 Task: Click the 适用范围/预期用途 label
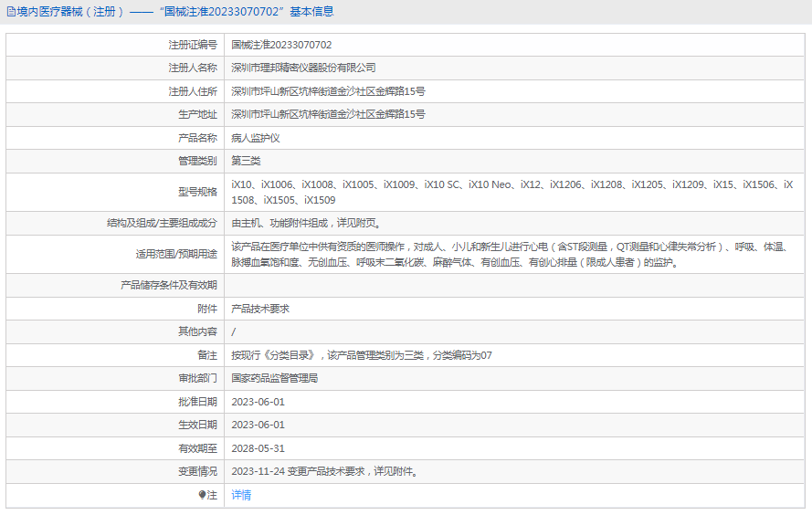click(x=176, y=254)
